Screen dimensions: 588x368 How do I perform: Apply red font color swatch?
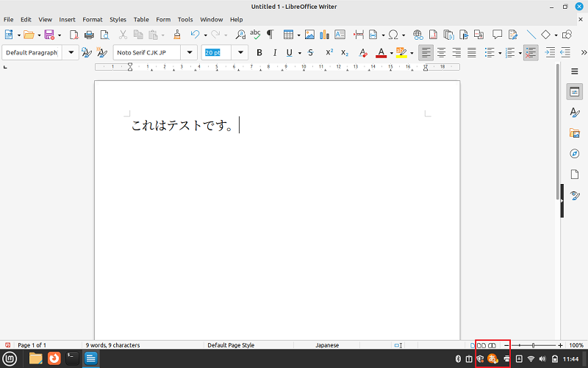coord(381,53)
